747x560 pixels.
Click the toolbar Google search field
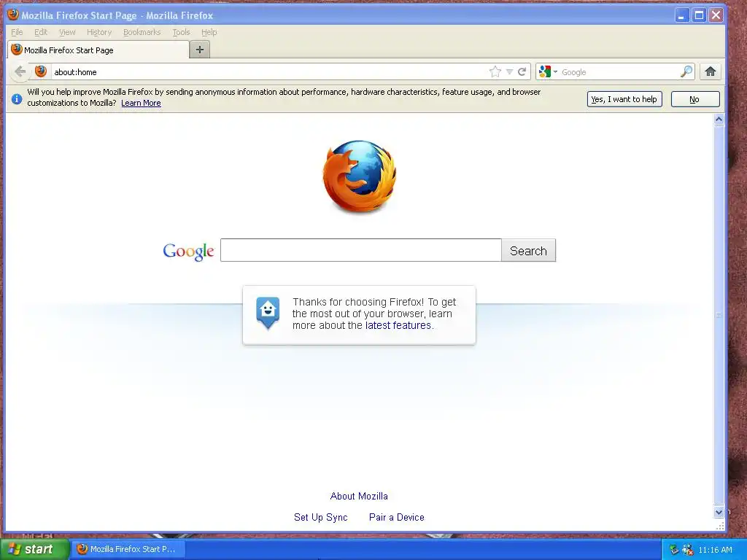(x=619, y=72)
